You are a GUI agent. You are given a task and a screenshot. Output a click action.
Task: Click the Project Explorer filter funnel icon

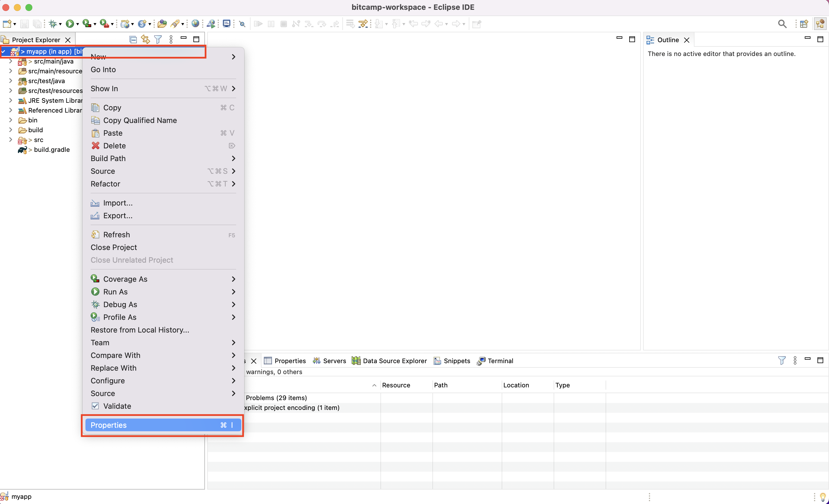(x=158, y=40)
